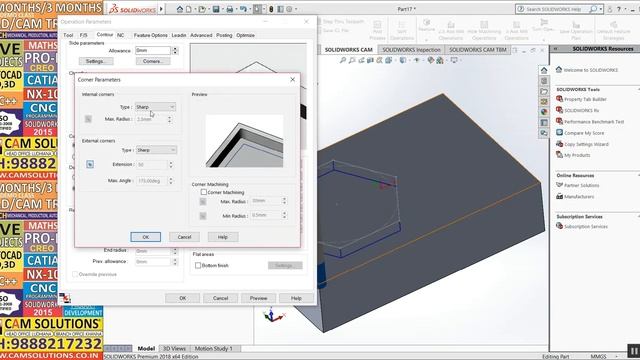This screenshot has width=640, height=360.
Task: Switch to the Optimize tab
Action: tap(245, 36)
